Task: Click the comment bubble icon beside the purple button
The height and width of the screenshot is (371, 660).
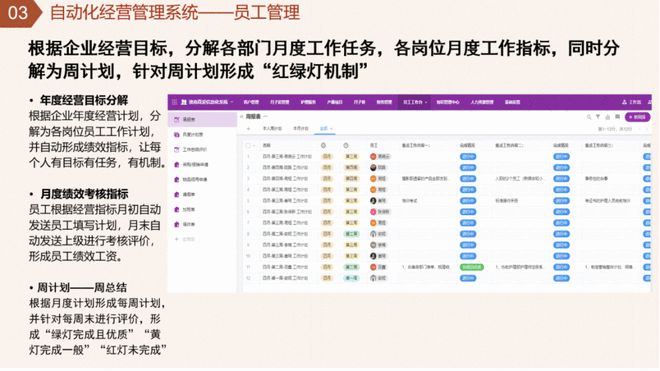Action: pos(617,117)
